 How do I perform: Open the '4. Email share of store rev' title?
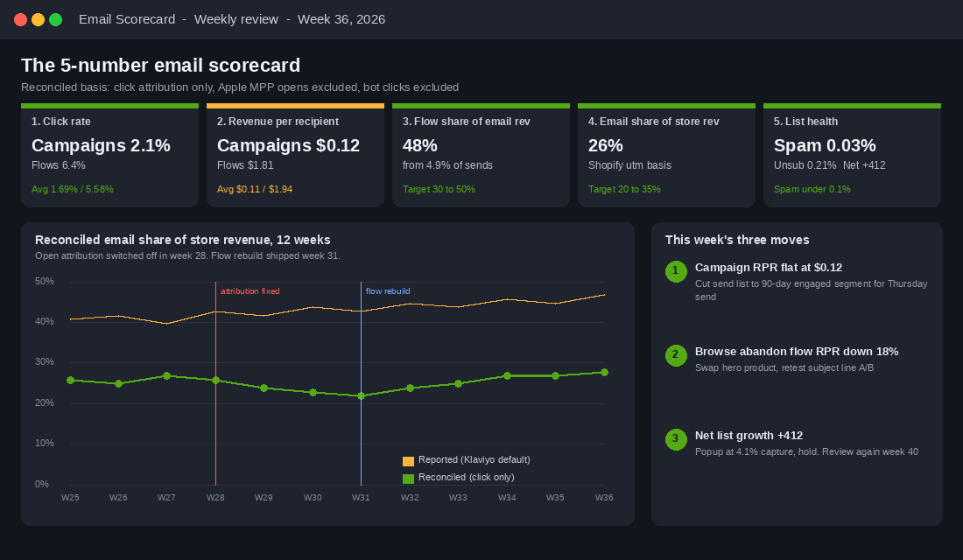pyautogui.click(x=653, y=122)
